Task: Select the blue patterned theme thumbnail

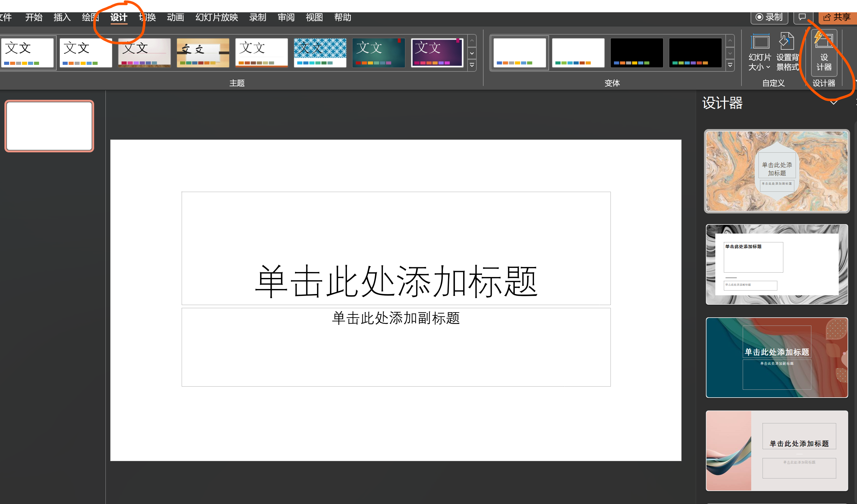Action: pos(320,53)
